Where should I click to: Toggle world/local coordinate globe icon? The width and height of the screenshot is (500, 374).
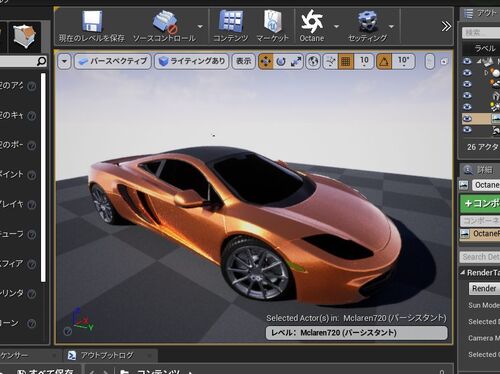pyautogui.click(x=313, y=62)
